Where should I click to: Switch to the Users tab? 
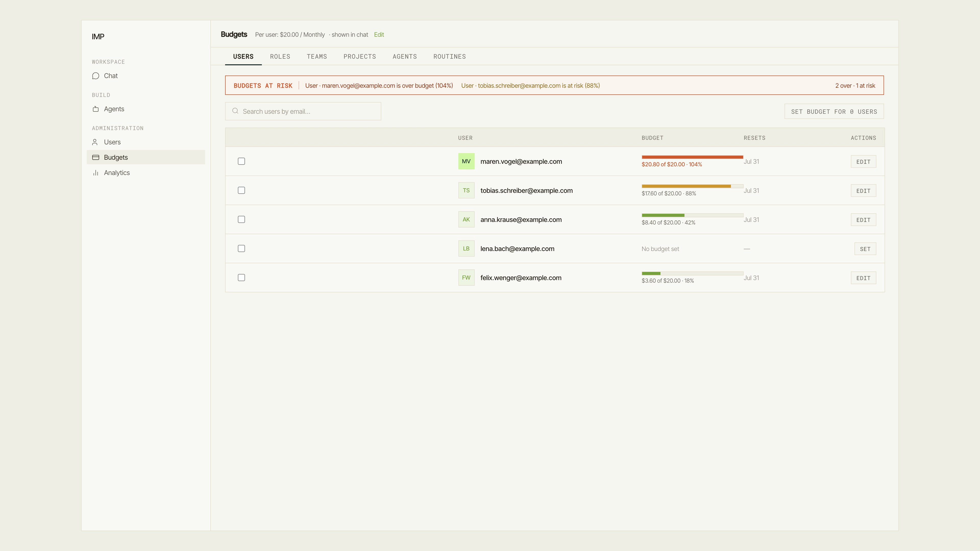tap(243, 56)
